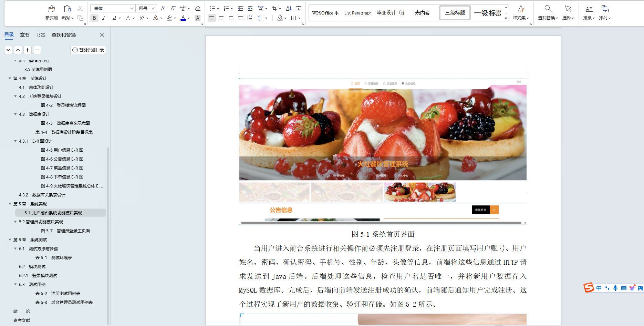
Task: Switch to the 章节 tab
Action: coord(24,35)
